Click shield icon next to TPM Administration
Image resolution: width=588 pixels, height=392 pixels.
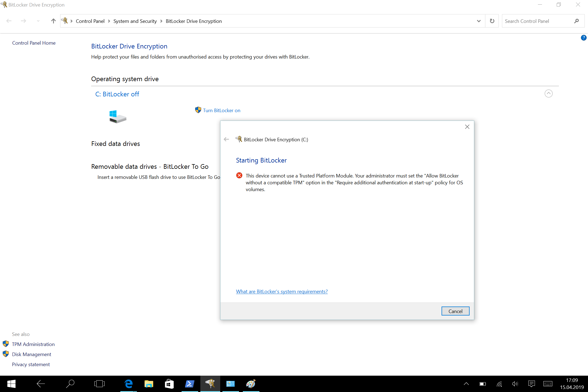click(x=6, y=344)
